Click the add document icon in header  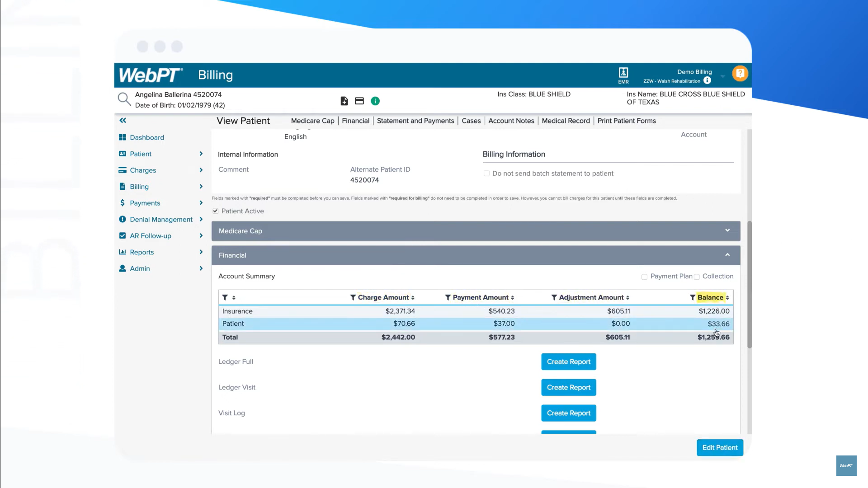pos(344,101)
